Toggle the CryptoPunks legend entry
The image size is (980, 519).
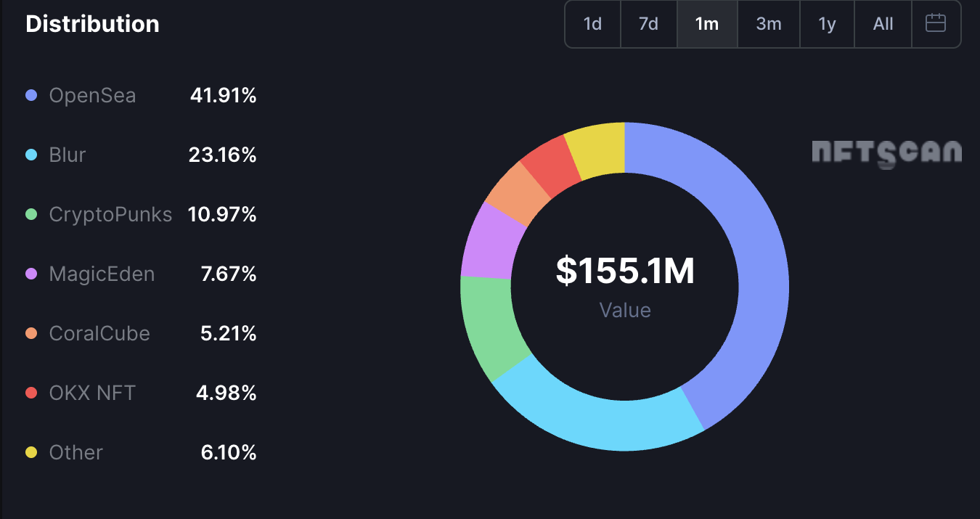coord(110,214)
